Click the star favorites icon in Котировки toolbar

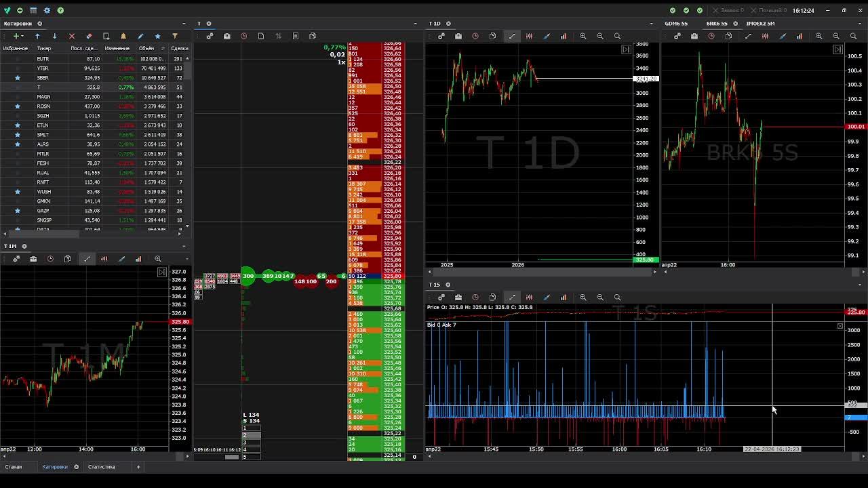point(157,36)
